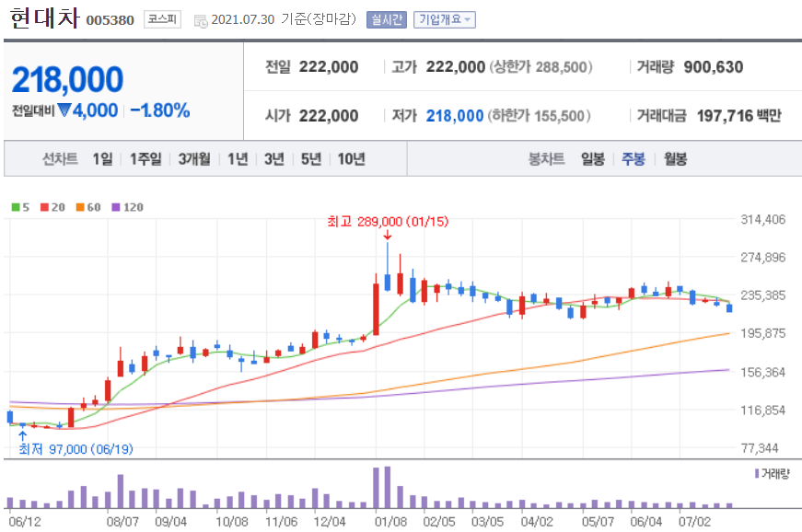Image resolution: width=802 pixels, height=532 pixels.
Task: Click the 07/02 date axis label
Action: point(694,522)
